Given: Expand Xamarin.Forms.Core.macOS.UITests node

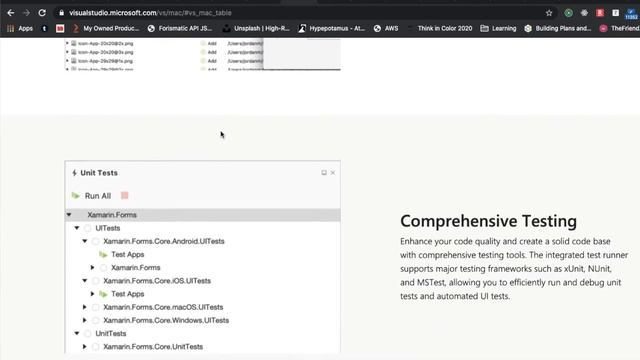Looking at the screenshot, I should 84,307.
